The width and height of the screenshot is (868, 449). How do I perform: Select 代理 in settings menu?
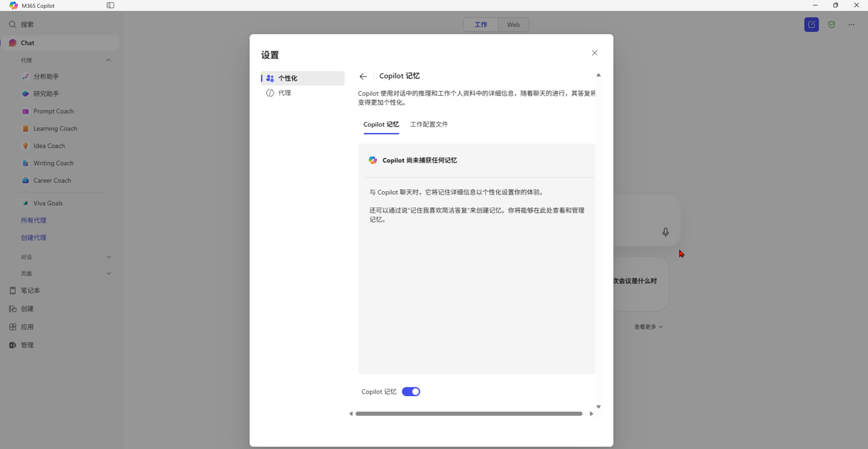pyautogui.click(x=303, y=93)
